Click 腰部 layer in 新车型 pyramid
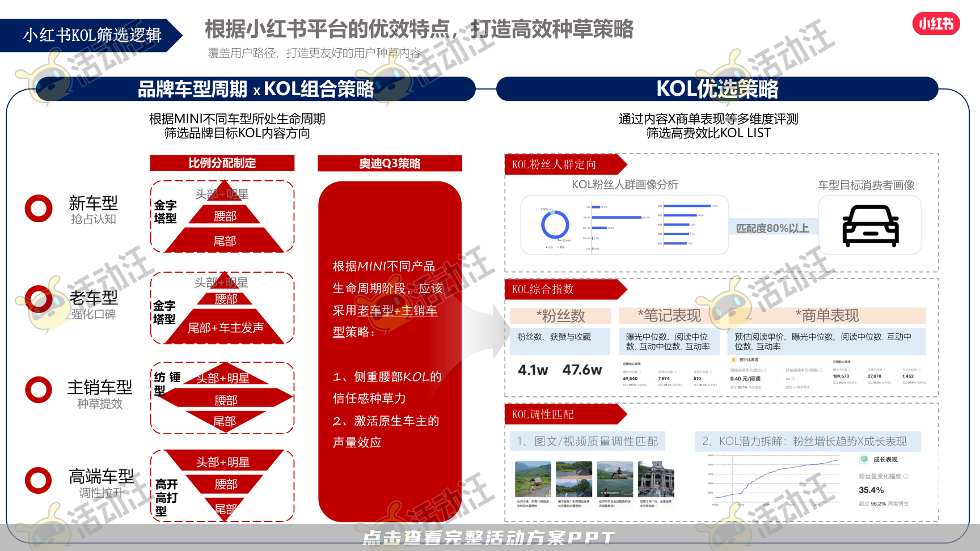Viewport: 980px width, 551px height. pos(225,215)
